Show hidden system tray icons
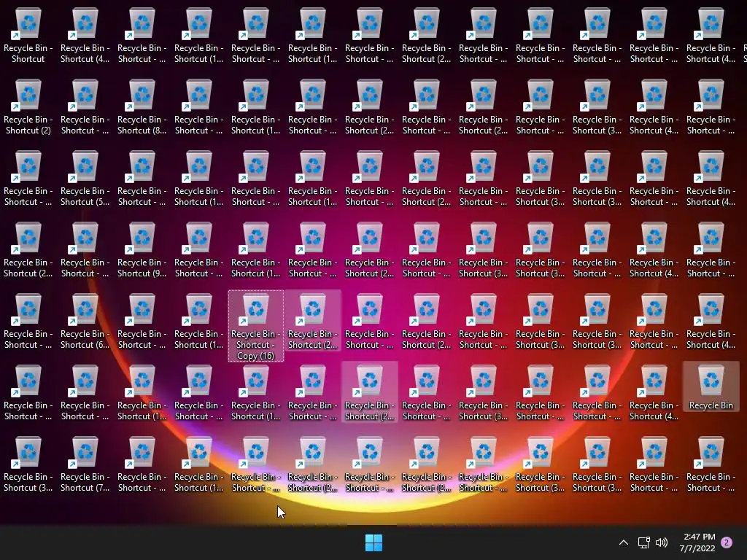The width and height of the screenshot is (747, 560). (x=623, y=542)
